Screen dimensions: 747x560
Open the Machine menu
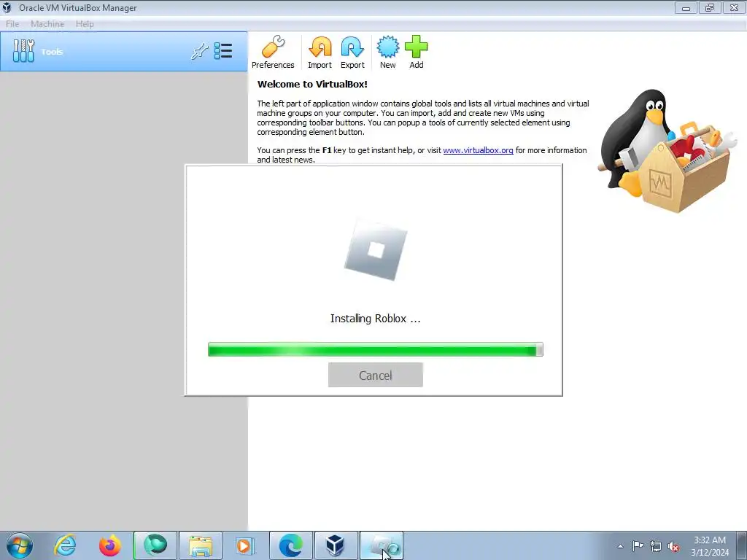point(47,24)
